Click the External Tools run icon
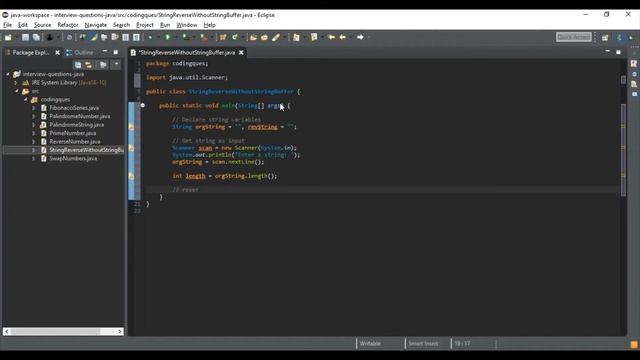The image size is (640, 360). [x=204, y=37]
